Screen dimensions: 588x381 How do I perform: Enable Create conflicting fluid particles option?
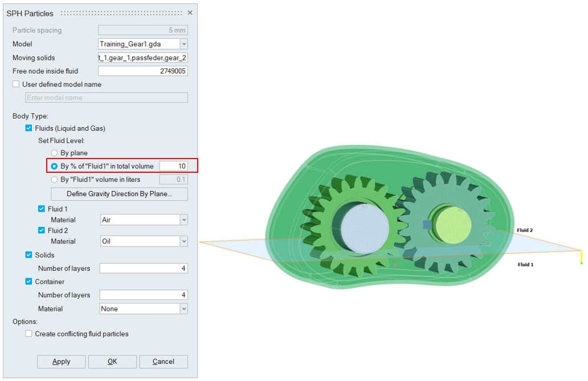click(x=29, y=334)
